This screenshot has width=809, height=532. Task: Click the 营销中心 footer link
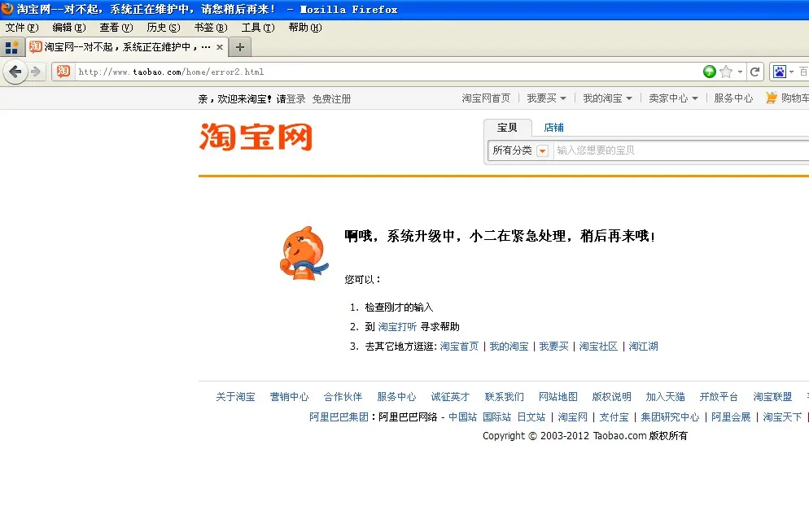[x=289, y=397]
